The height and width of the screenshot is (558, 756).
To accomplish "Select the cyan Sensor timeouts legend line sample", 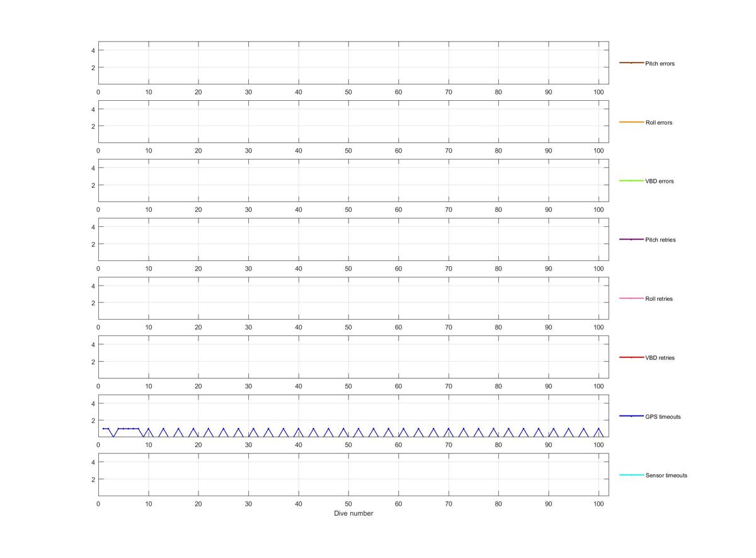I will tap(631, 475).
